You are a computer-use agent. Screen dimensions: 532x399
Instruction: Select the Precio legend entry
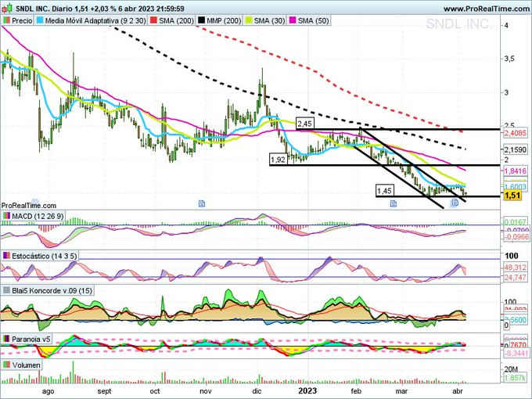[18, 20]
